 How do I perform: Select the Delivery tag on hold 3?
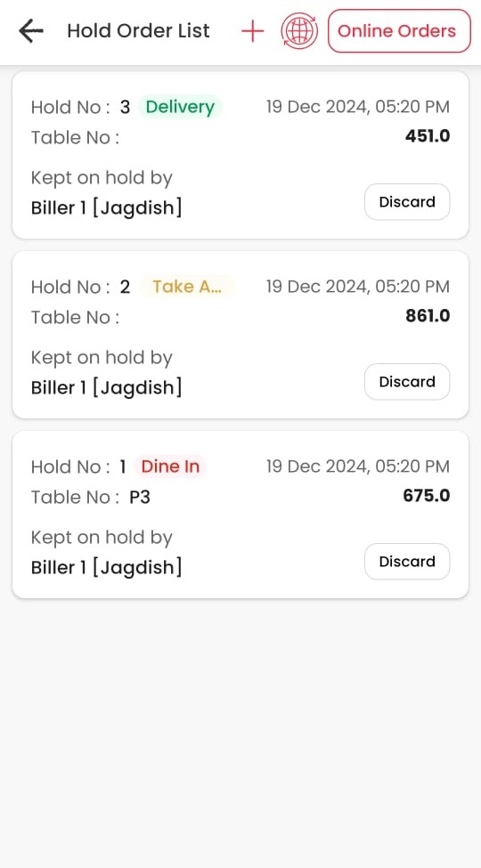[x=180, y=107]
